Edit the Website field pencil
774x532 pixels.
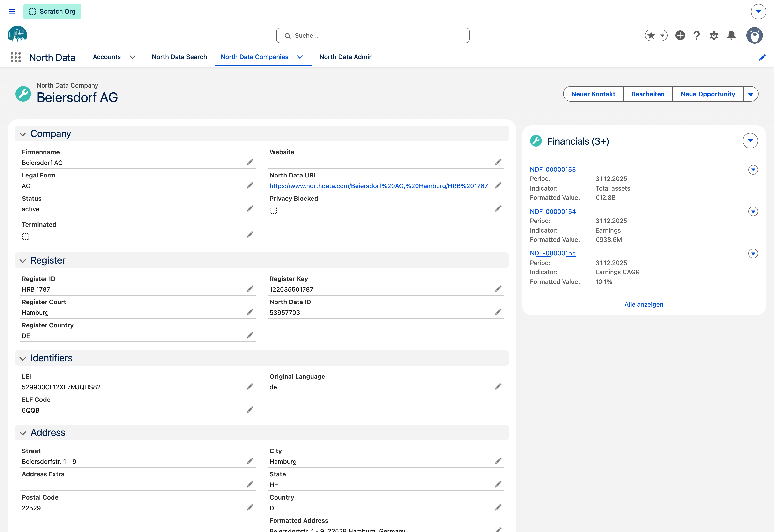498,162
